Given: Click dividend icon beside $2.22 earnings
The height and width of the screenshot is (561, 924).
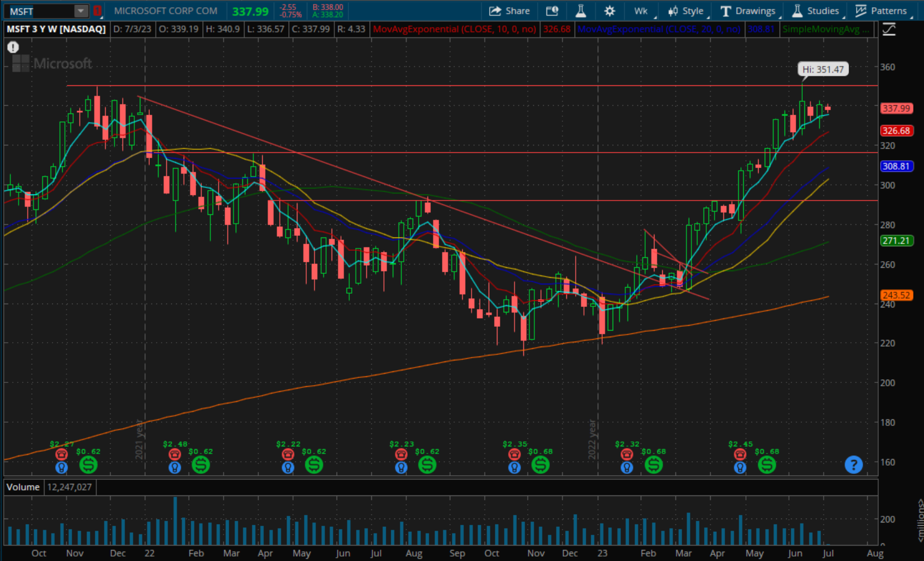Looking at the screenshot, I should [314, 465].
